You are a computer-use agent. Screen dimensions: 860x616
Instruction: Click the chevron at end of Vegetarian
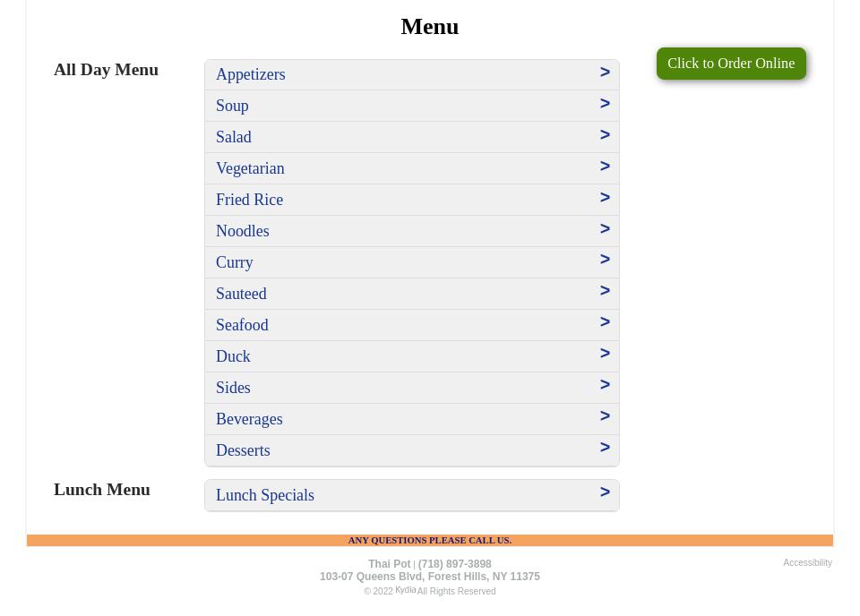(605, 166)
